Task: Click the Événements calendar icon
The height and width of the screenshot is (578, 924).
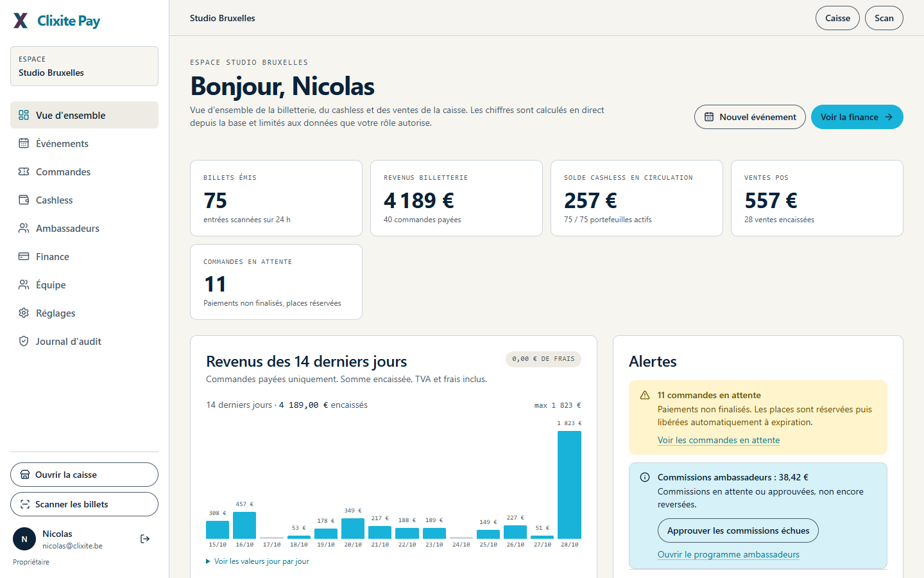Action: (x=24, y=143)
